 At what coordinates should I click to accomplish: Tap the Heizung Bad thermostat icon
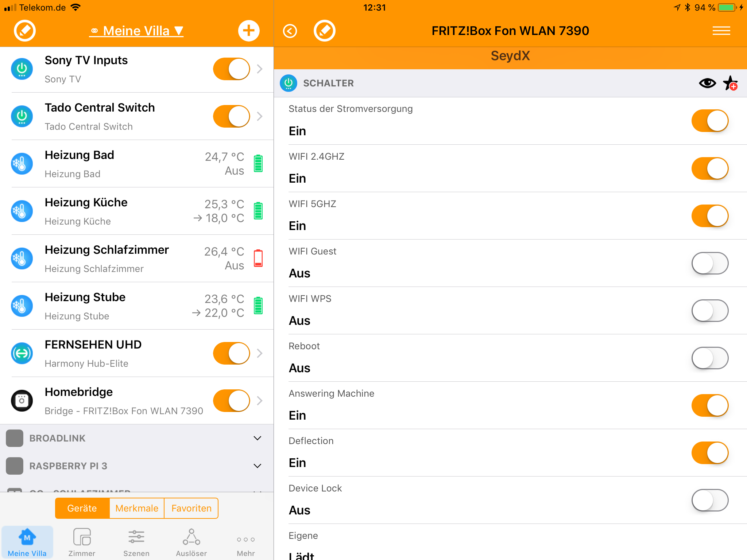[x=22, y=164]
